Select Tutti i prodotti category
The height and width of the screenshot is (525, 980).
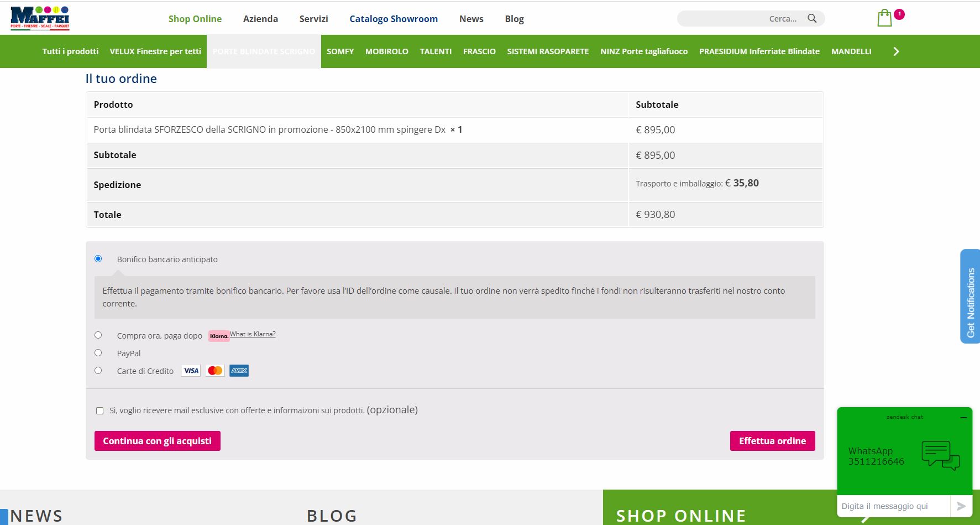pos(70,51)
